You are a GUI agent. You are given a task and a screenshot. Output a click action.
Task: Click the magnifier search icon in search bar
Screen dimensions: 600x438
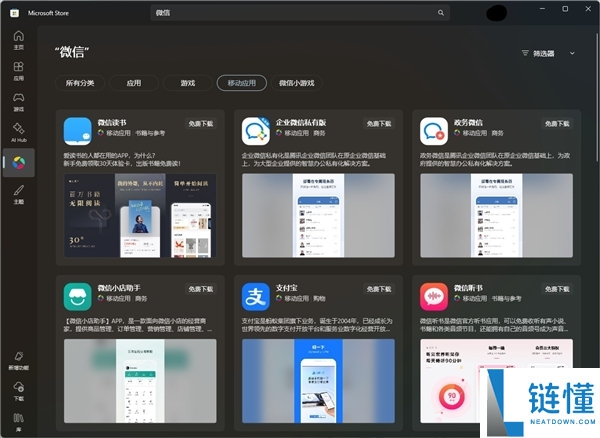click(441, 13)
